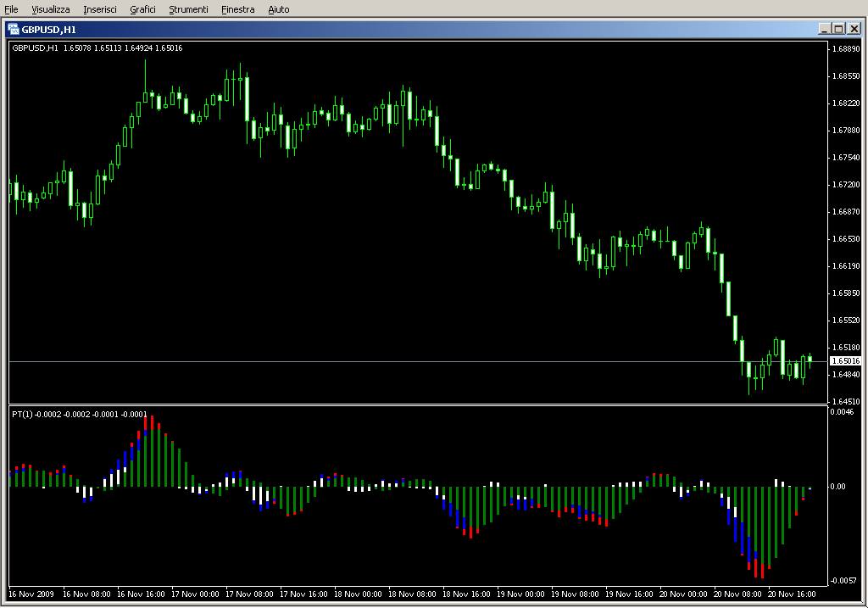
Task: Open the Grafici menu
Action: click(x=142, y=9)
